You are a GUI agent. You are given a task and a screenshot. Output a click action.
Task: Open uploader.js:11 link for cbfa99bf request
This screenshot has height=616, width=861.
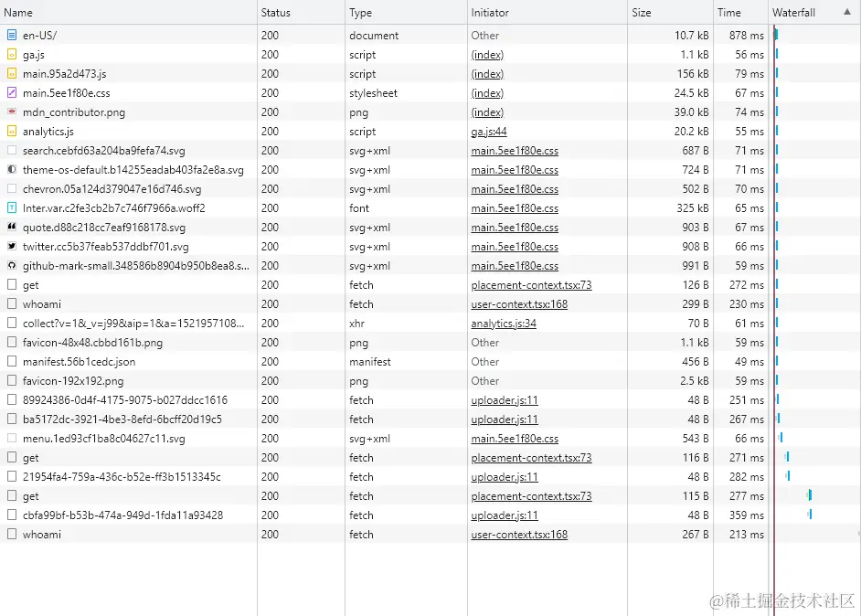(505, 515)
